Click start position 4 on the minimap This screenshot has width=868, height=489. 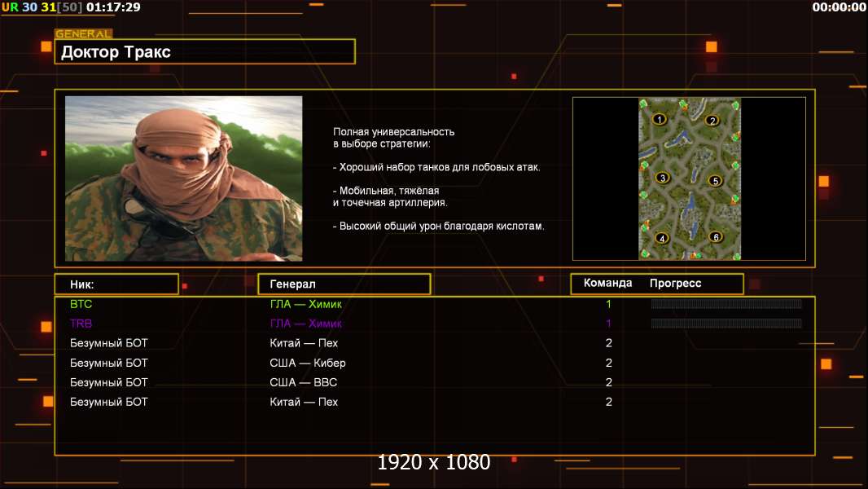tap(662, 238)
